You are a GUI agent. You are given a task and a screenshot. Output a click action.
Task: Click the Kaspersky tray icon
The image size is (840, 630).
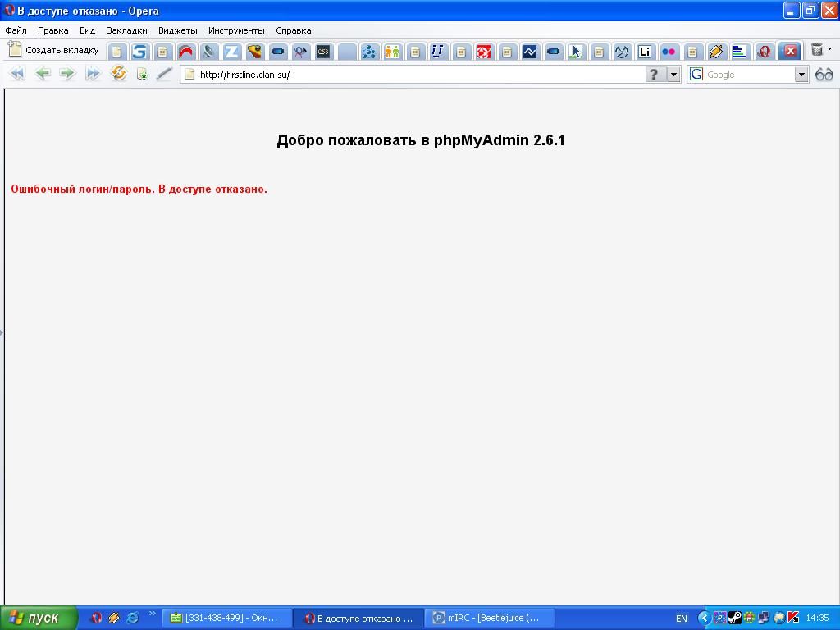pyautogui.click(x=793, y=619)
